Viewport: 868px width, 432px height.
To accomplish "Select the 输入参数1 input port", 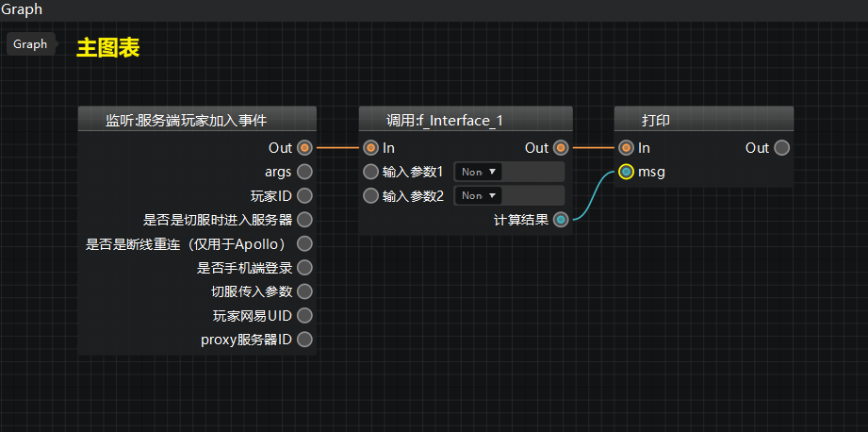I will (370, 172).
